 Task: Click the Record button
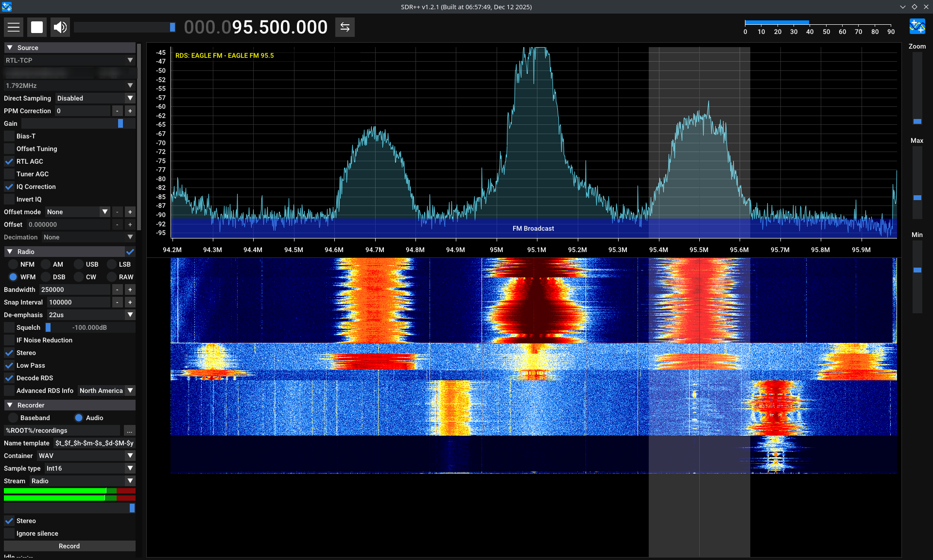tap(69, 546)
